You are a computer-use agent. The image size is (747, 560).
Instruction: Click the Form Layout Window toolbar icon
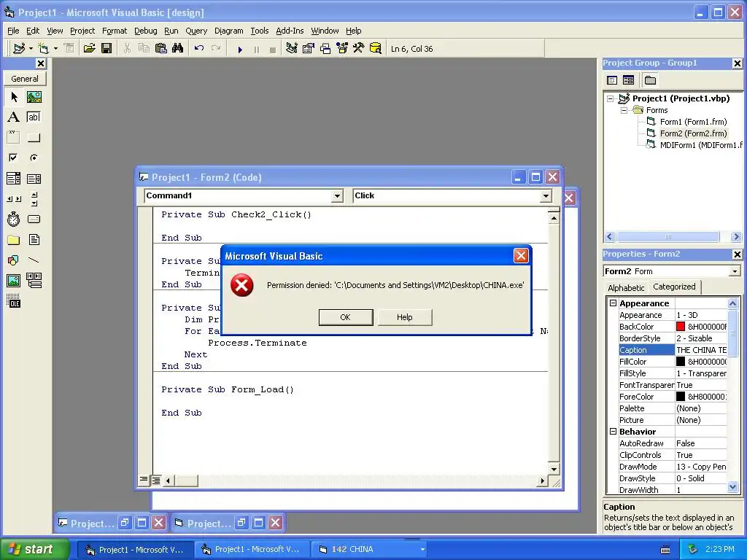[x=325, y=48]
